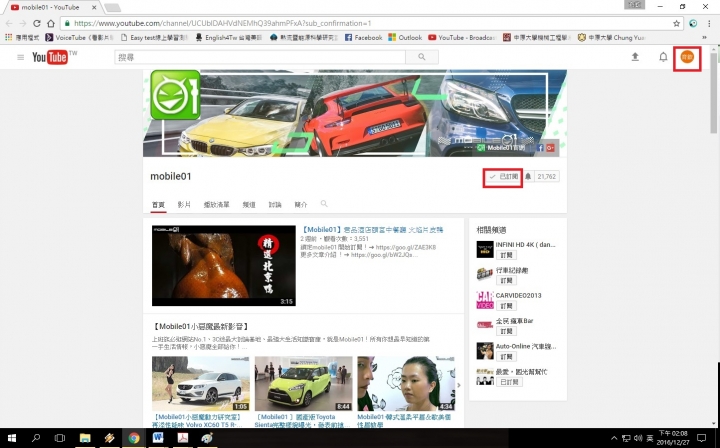Open Task View on taskbar
Image resolution: width=720 pixels, height=448 pixels.
coord(60,438)
